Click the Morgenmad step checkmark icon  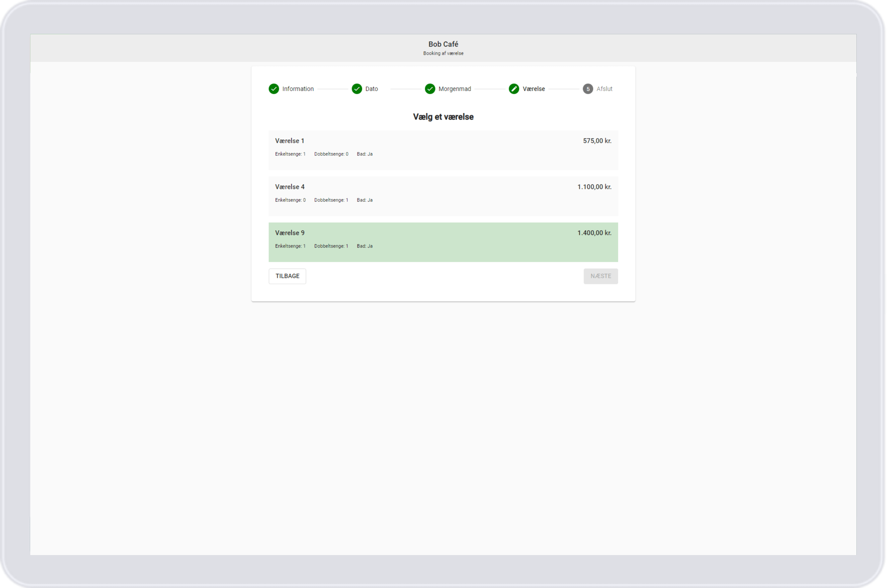coord(430,89)
